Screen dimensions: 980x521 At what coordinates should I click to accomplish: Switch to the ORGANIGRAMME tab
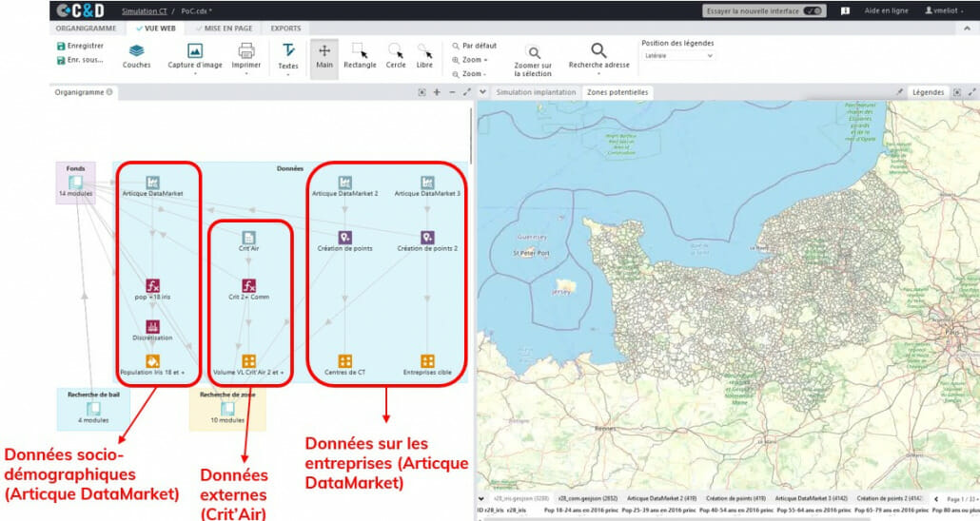coord(86,29)
